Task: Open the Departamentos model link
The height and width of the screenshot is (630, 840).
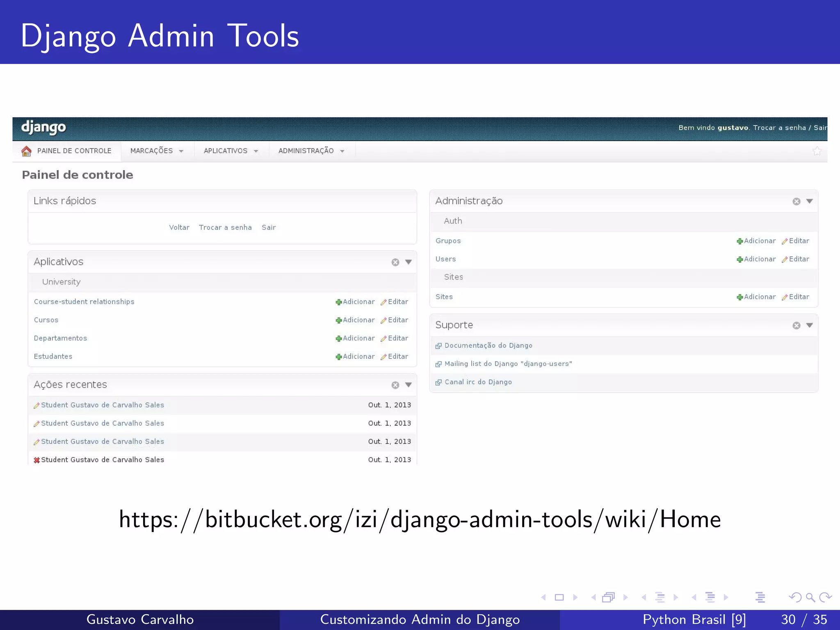Action: tap(60, 338)
